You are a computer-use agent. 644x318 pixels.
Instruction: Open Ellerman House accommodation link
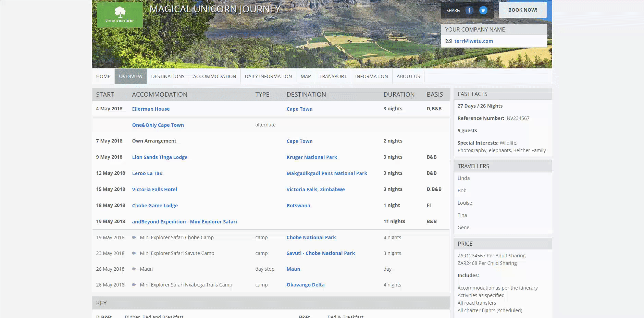point(151,109)
